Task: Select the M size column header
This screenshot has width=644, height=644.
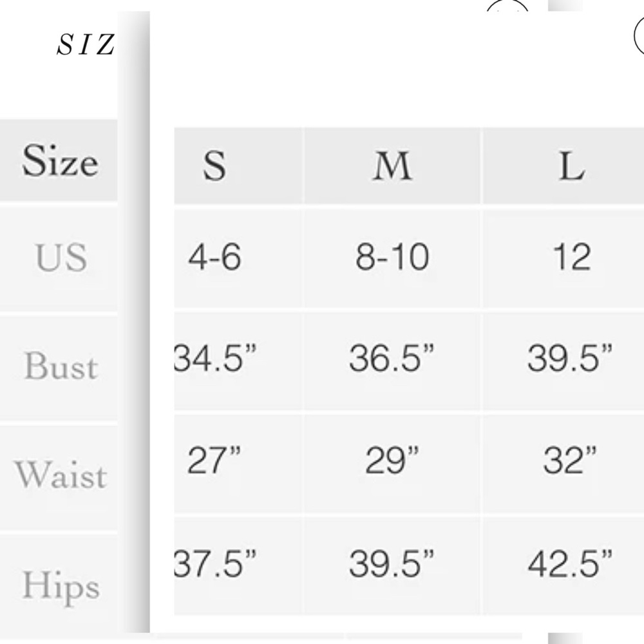Action: (x=392, y=166)
